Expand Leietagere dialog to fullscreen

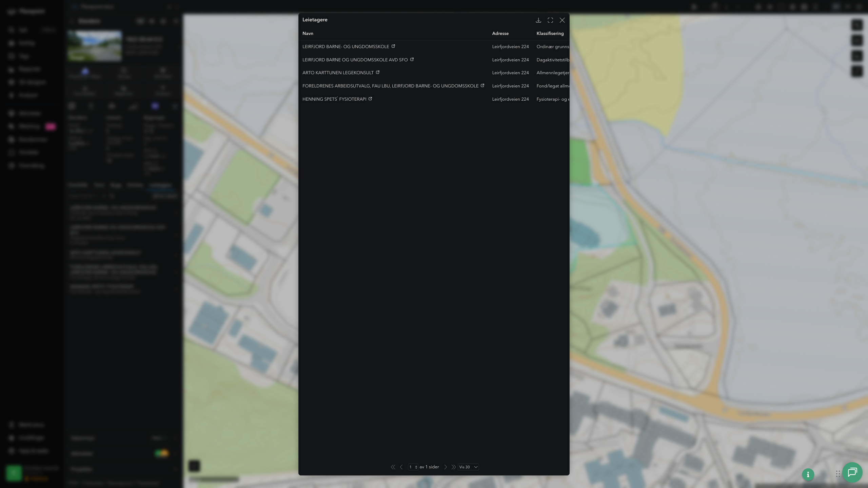pyautogui.click(x=550, y=20)
